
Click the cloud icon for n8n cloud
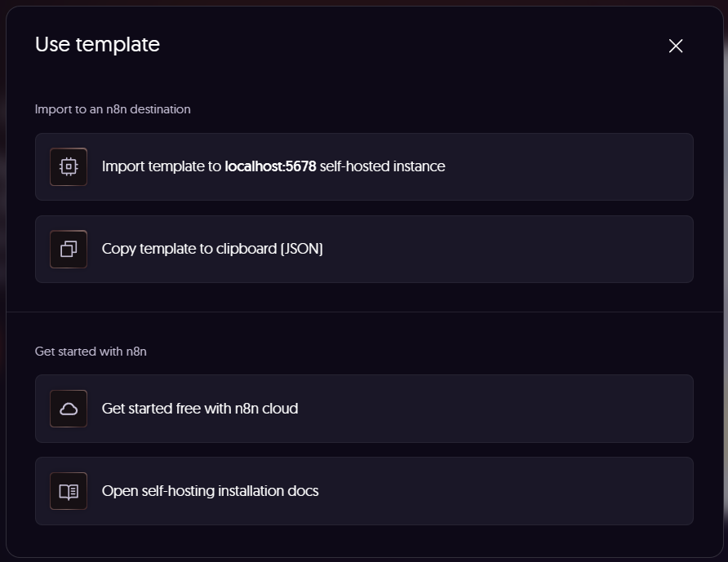click(x=69, y=409)
